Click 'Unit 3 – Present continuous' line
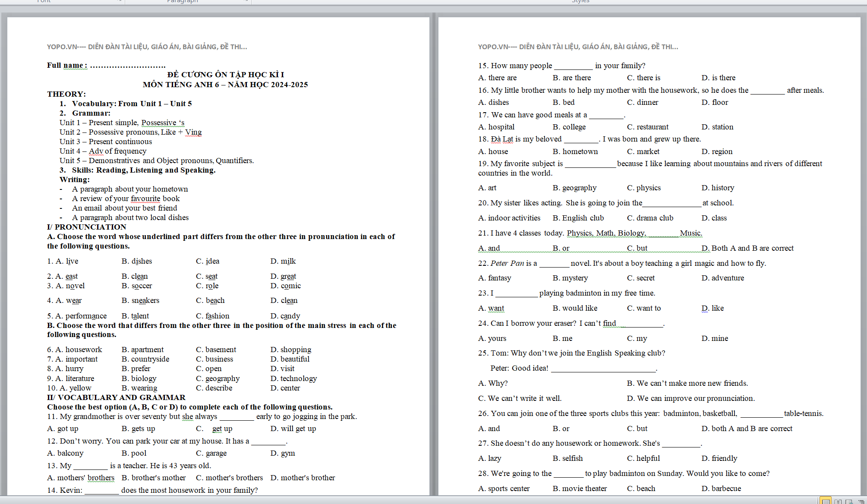 click(106, 142)
